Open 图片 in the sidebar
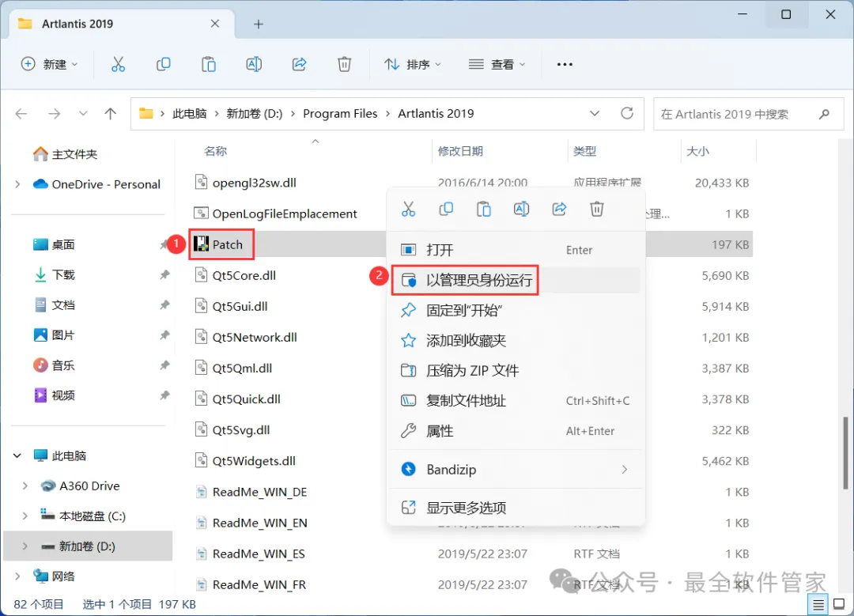Image resolution: width=854 pixels, height=616 pixels. coord(54,335)
